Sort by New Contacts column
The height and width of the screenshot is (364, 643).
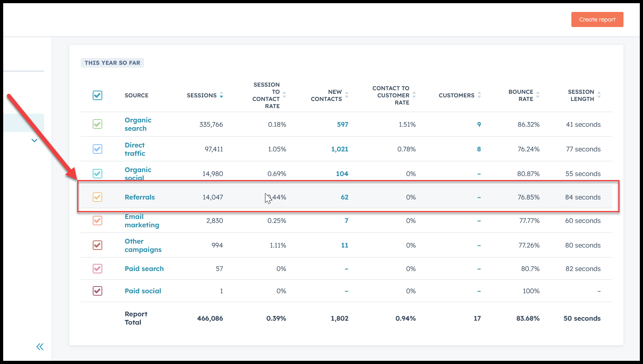tap(347, 95)
